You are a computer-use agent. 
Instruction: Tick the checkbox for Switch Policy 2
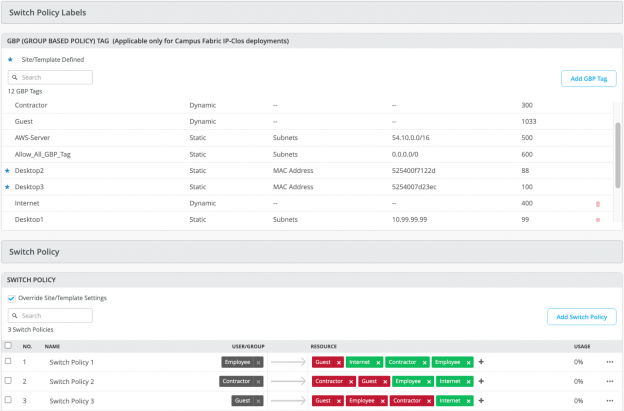9,381
